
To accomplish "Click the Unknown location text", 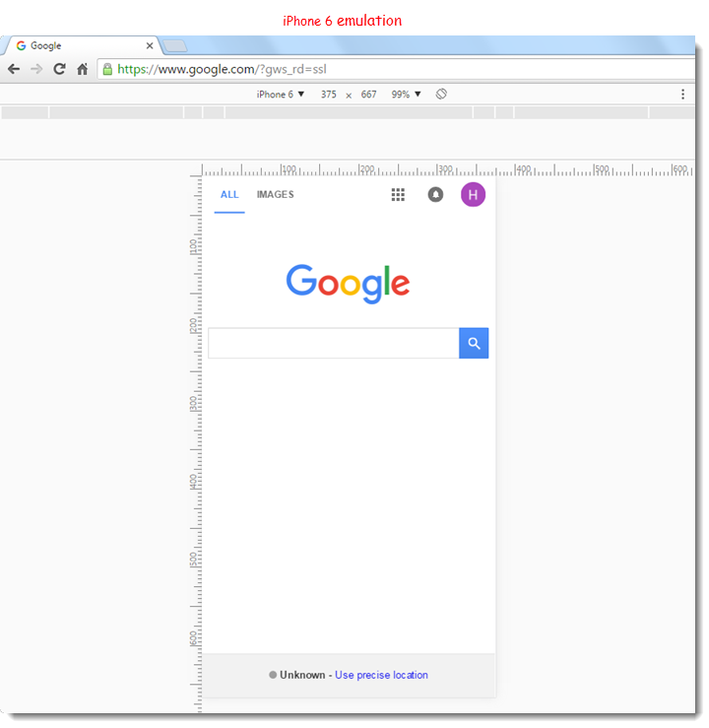I will pyautogui.click(x=302, y=675).
